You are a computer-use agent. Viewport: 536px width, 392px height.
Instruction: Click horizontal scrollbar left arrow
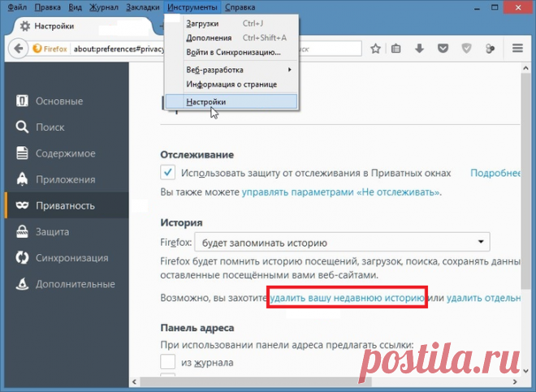click(x=134, y=381)
